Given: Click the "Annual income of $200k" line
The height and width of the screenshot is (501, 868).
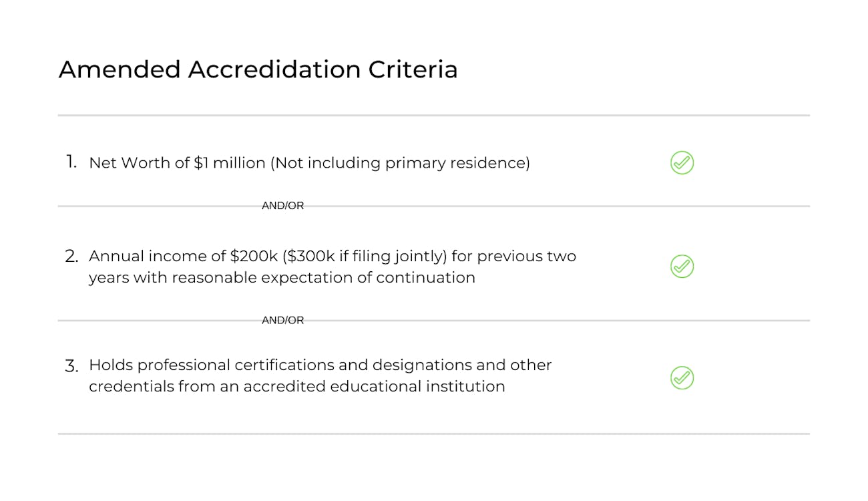Looking at the screenshot, I should [333, 256].
